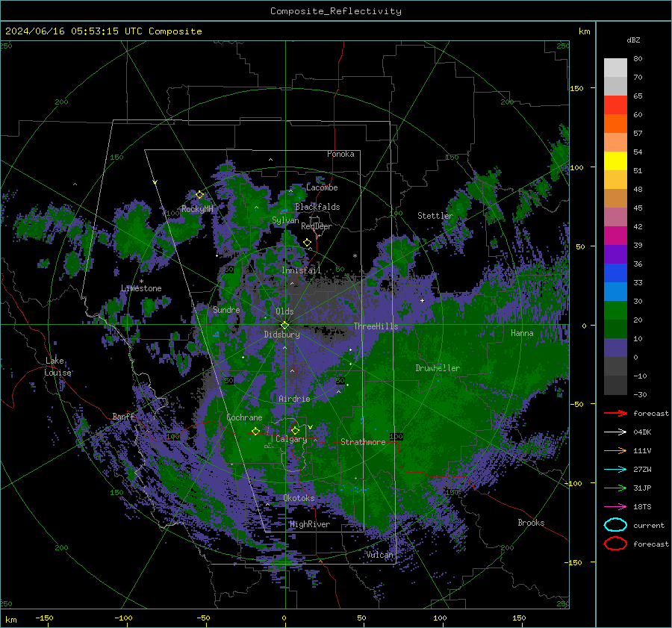Select the orange 111V arrow icon
672x628 pixels.
[x=615, y=450]
